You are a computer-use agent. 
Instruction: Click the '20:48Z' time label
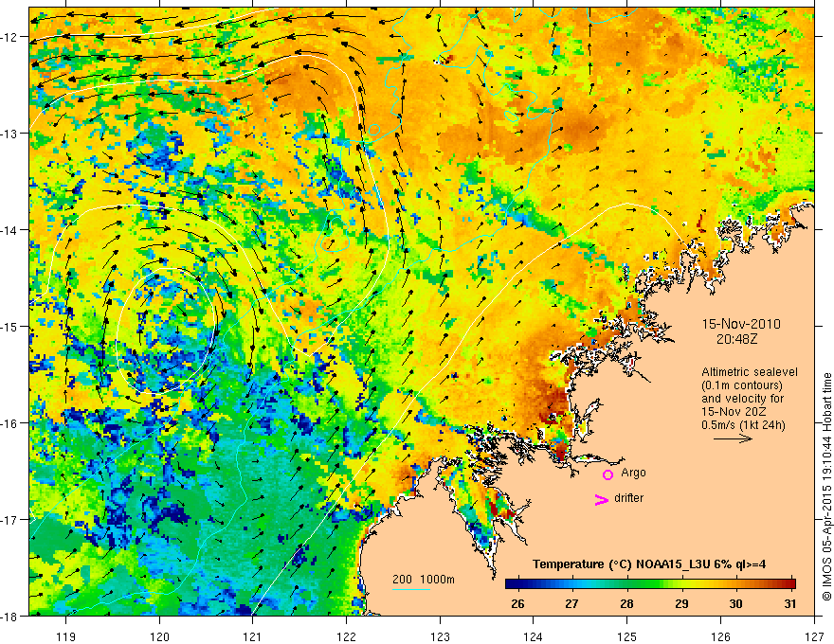coord(736,338)
